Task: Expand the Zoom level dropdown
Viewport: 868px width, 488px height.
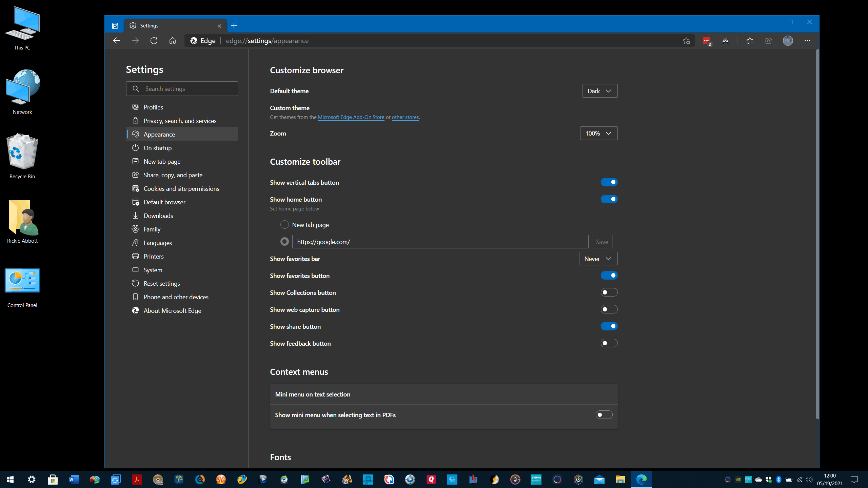Action: pos(597,133)
